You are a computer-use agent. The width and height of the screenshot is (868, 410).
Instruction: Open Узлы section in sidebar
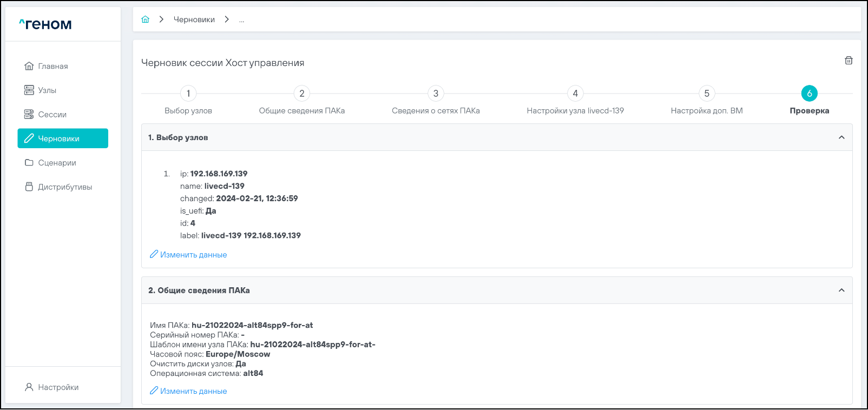[47, 90]
